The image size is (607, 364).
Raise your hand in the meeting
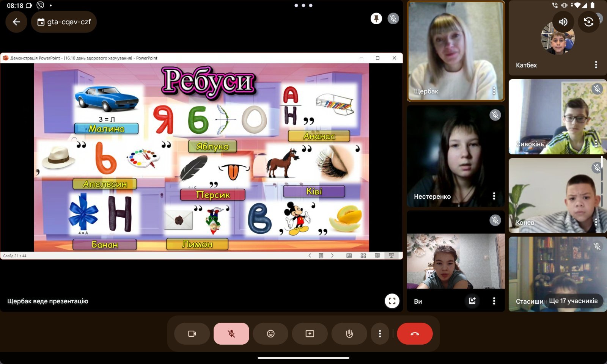tap(349, 334)
